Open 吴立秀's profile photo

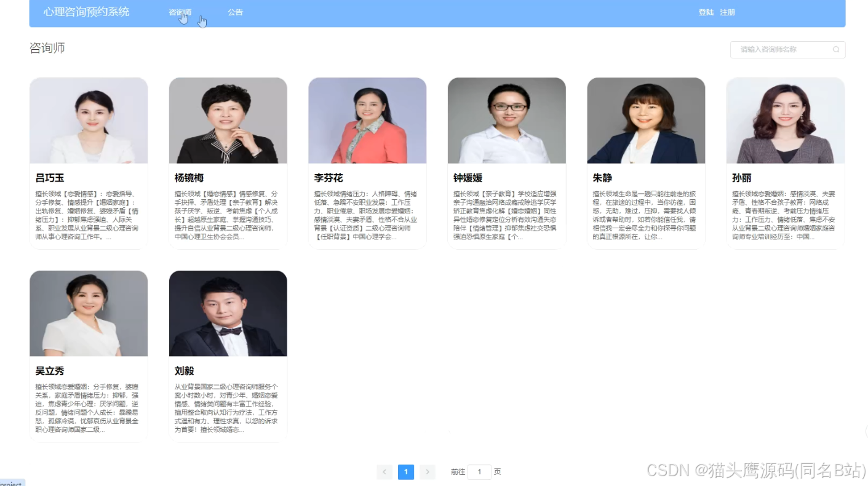click(89, 314)
